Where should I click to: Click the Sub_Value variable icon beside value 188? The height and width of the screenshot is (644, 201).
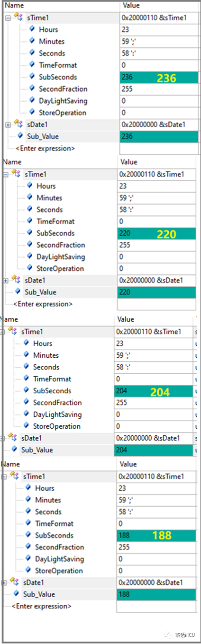click(17, 594)
